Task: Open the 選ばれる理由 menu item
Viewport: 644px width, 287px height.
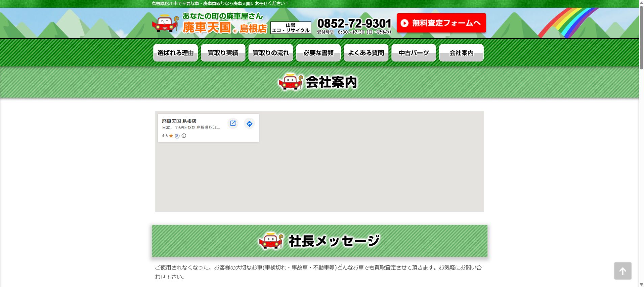Action: pyautogui.click(x=175, y=53)
